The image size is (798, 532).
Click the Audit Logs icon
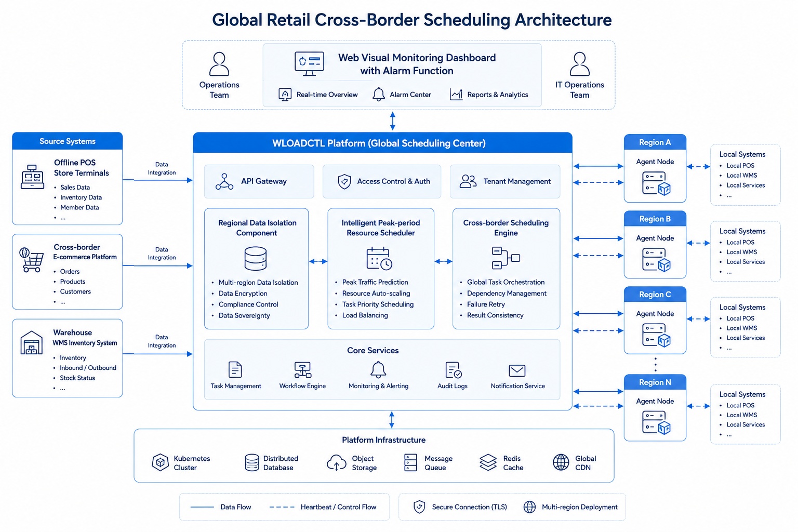click(x=454, y=370)
